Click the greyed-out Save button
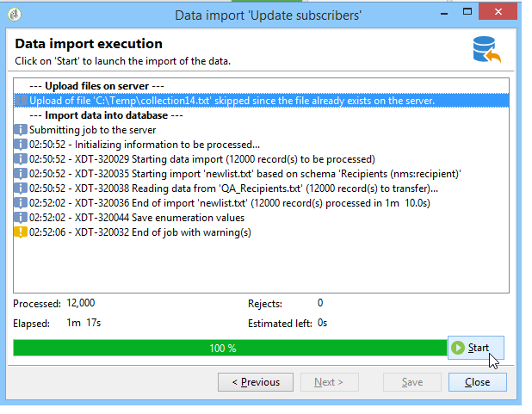 click(x=412, y=382)
